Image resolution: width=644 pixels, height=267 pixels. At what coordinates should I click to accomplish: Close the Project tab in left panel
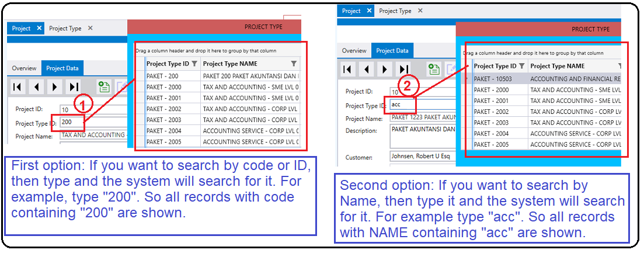[x=39, y=28]
